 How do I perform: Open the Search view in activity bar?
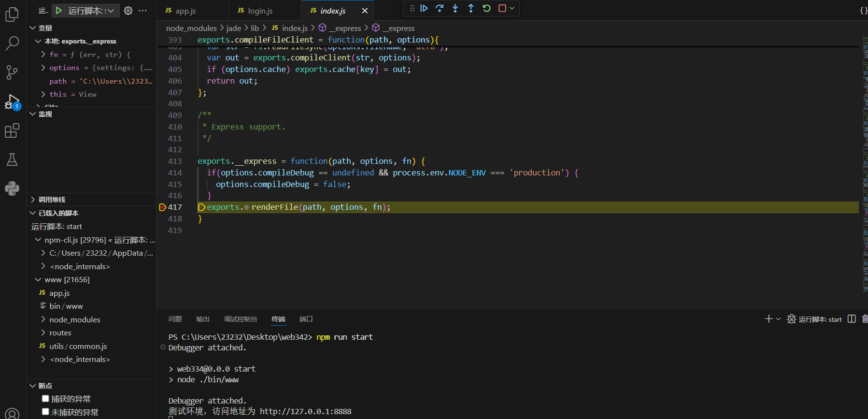[x=12, y=43]
